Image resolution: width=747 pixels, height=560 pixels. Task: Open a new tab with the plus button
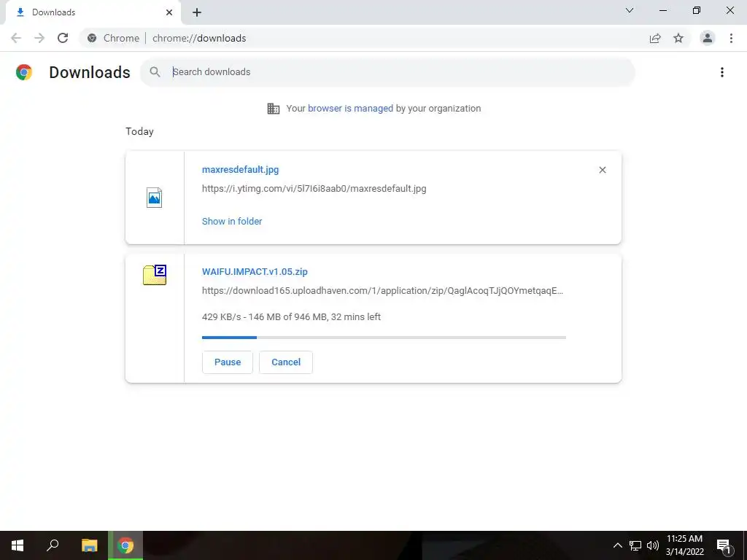197,12
